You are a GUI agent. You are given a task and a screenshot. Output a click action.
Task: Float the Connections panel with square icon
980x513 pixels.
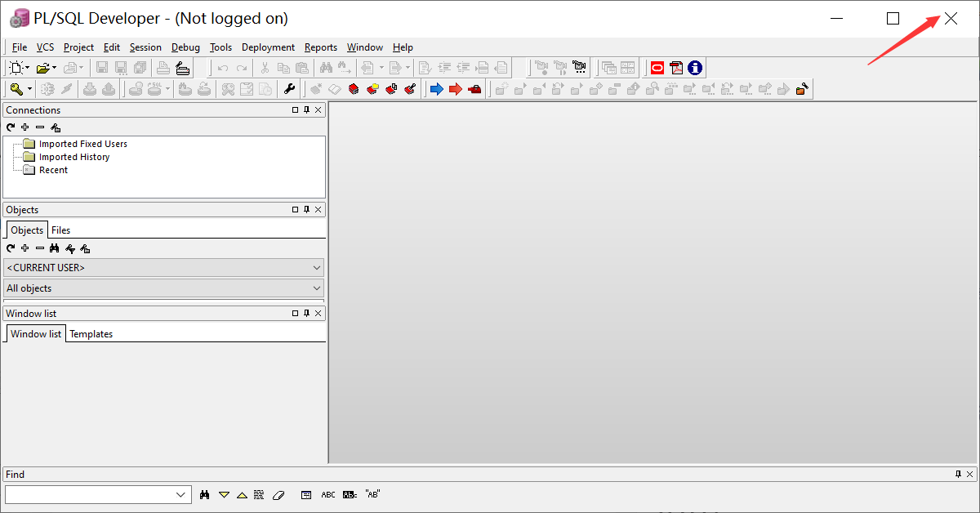coord(296,110)
